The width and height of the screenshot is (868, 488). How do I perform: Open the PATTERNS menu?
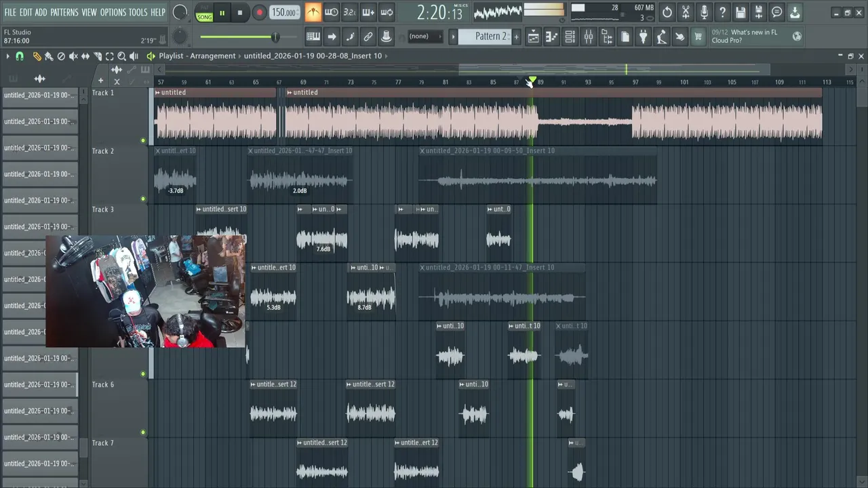[64, 12]
